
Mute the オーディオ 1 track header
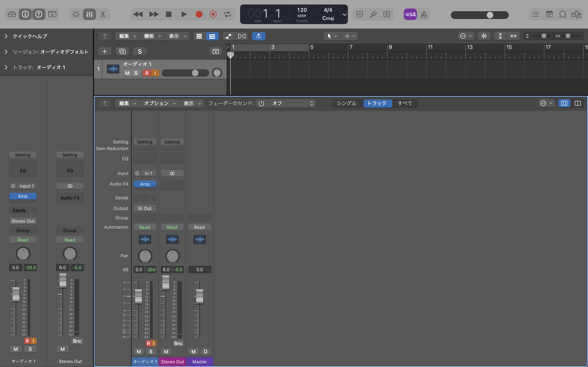click(127, 73)
